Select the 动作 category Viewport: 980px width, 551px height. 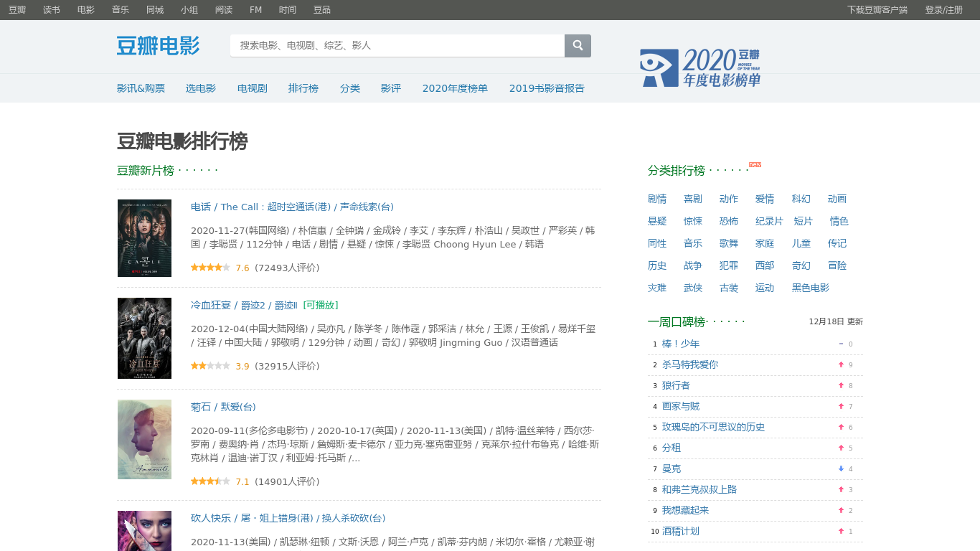click(729, 199)
